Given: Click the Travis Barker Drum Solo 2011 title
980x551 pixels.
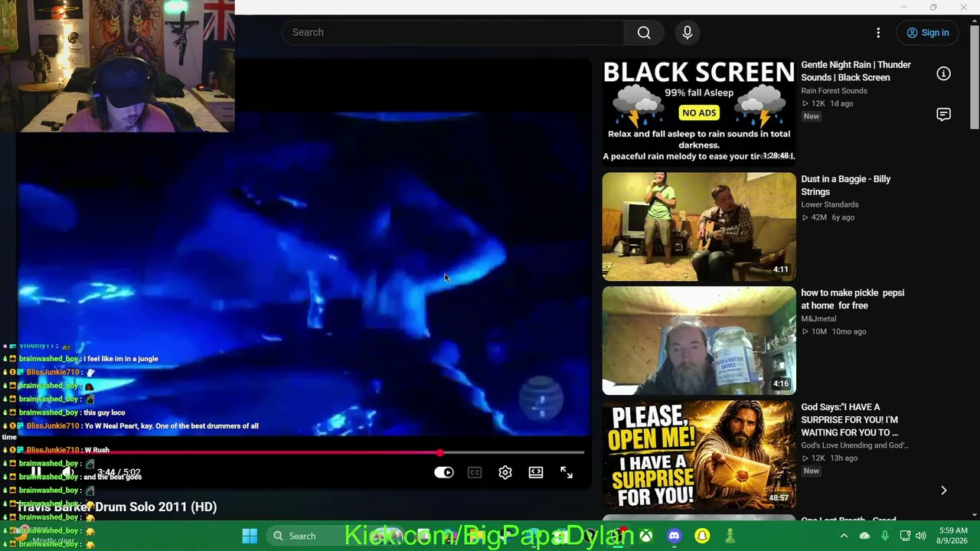Looking at the screenshot, I should [116, 507].
